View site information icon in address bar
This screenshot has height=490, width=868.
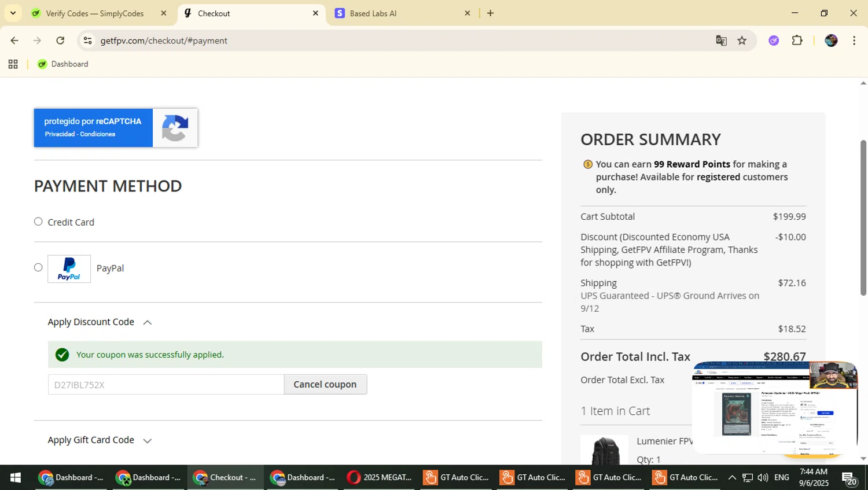[x=87, y=40]
